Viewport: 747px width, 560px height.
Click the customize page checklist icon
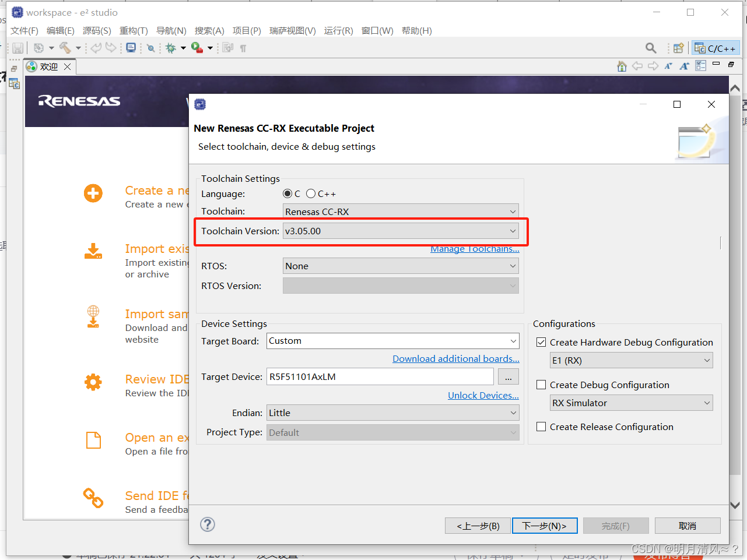700,66
